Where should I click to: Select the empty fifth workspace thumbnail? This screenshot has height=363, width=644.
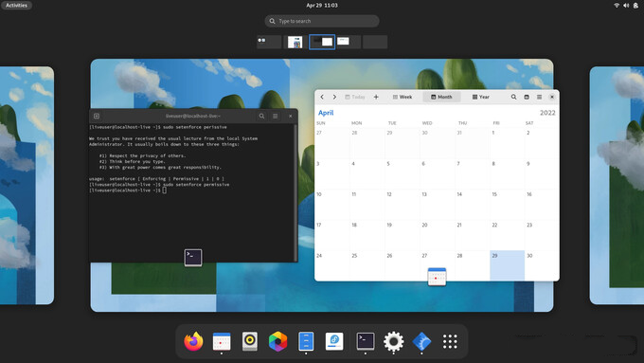click(375, 42)
